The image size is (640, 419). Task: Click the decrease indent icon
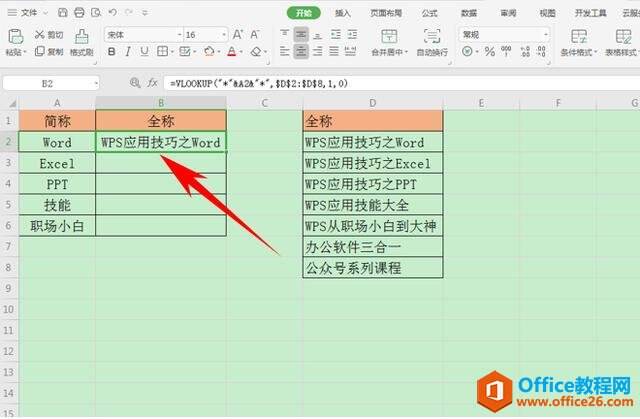tap(336, 34)
